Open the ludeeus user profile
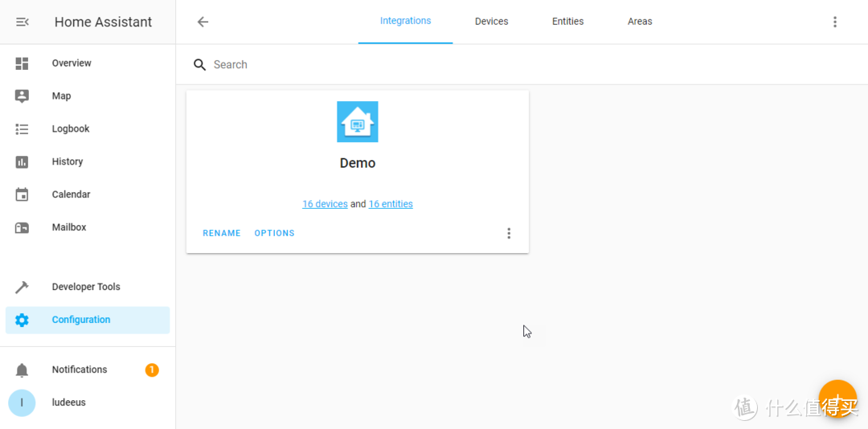This screenshot has width=868, height=429. click(68, 402)
